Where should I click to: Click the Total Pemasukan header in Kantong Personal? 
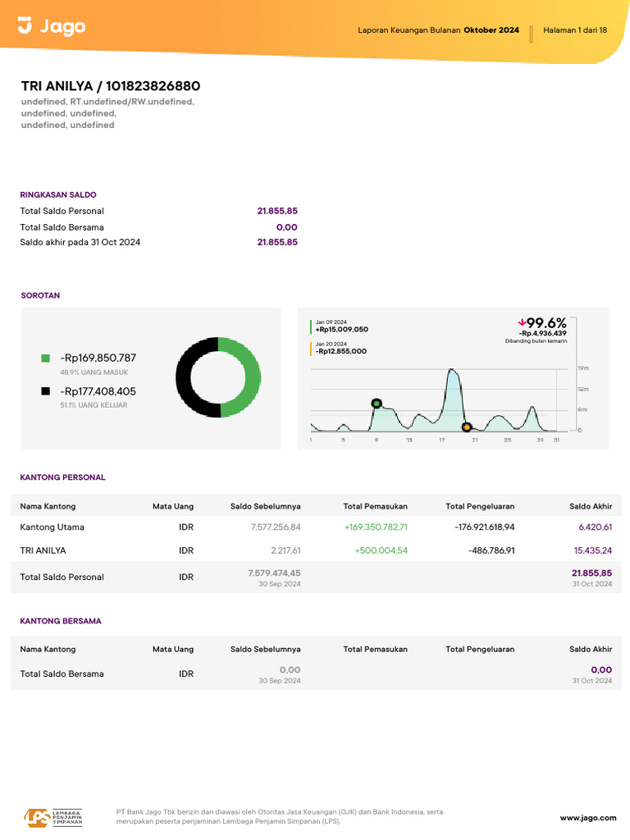(375, 506)
